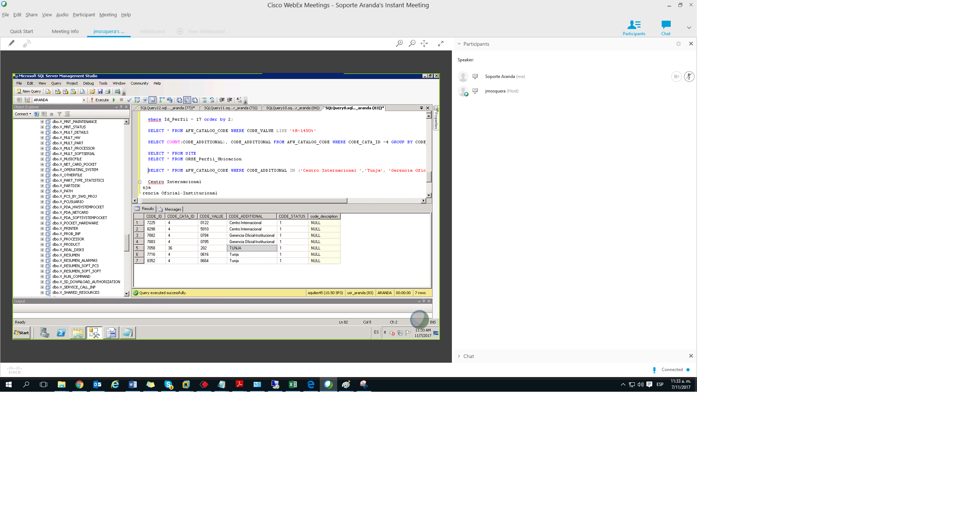Open full-screen view with expand arrows icon
980x531 pixels.
441,44
